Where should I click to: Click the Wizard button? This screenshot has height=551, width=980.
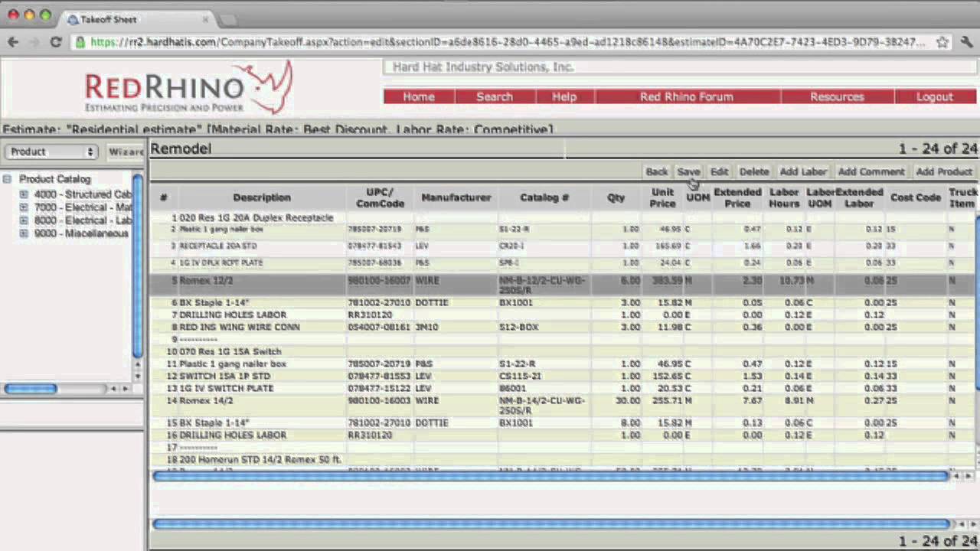point(125,152)
